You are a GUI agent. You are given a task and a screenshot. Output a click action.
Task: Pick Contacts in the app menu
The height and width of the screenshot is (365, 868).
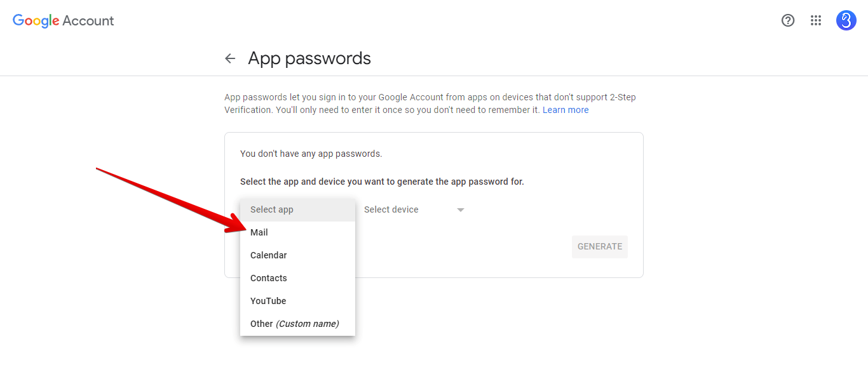point(297,278)
